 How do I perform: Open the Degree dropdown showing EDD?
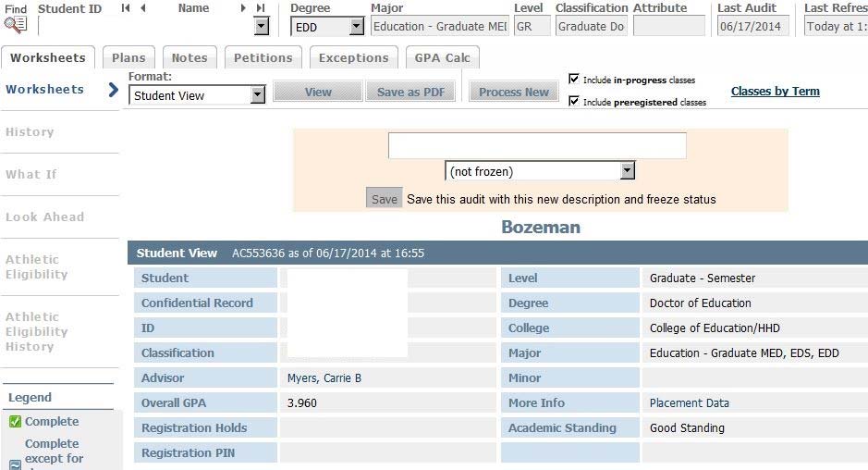357,28
